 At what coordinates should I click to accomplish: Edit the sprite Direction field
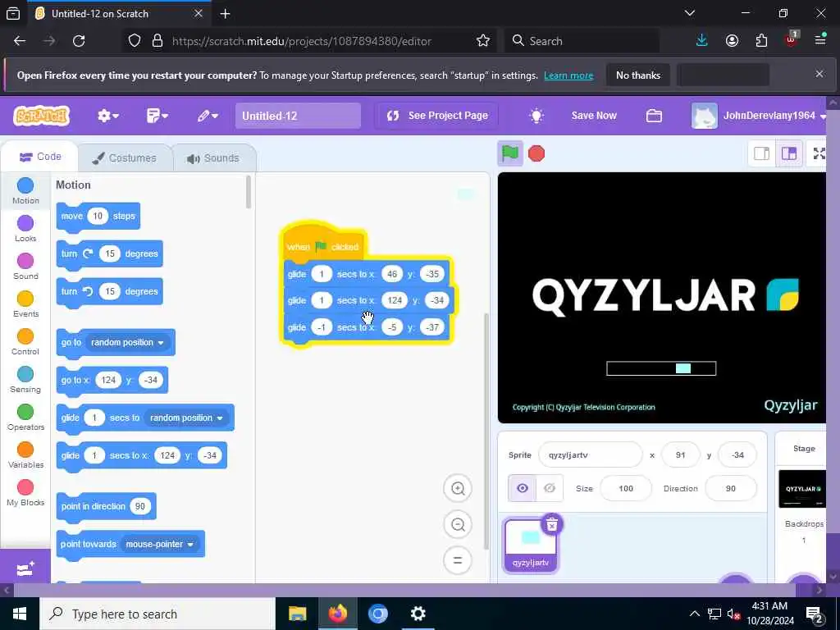click(x=730, y=489)
